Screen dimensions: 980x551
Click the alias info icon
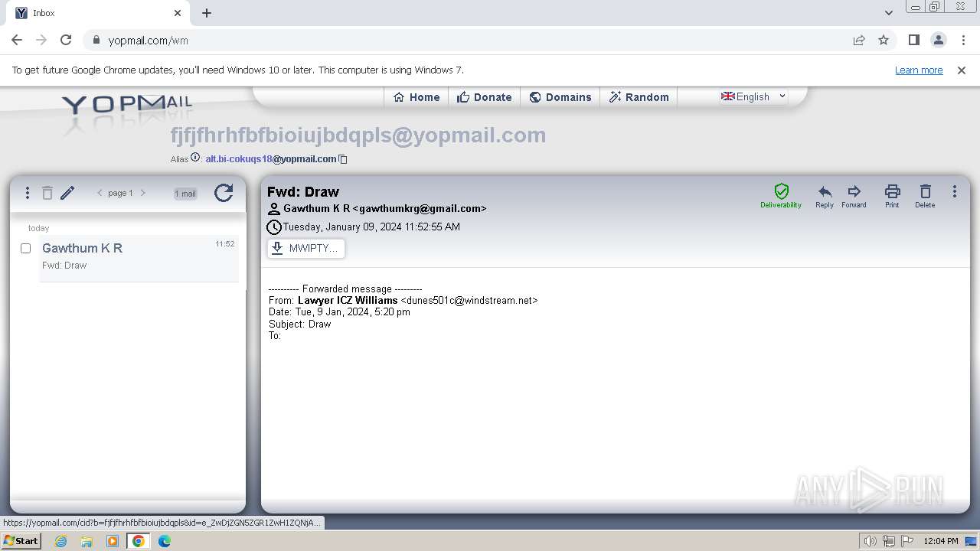[196, 158]
